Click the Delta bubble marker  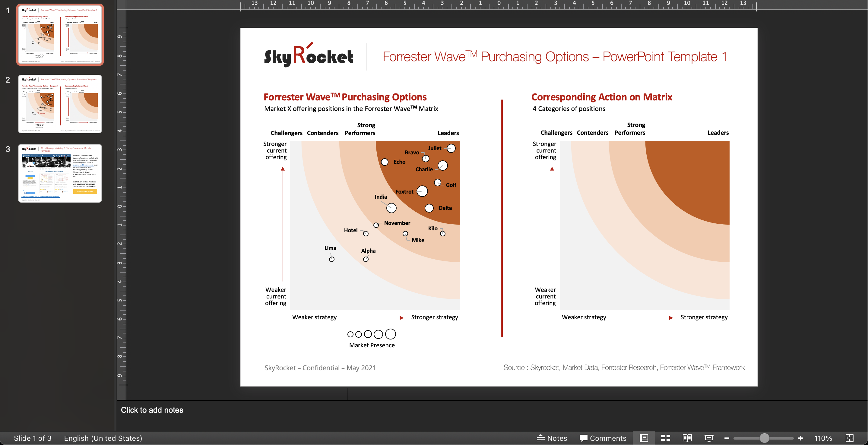click(x=429, y=208)
